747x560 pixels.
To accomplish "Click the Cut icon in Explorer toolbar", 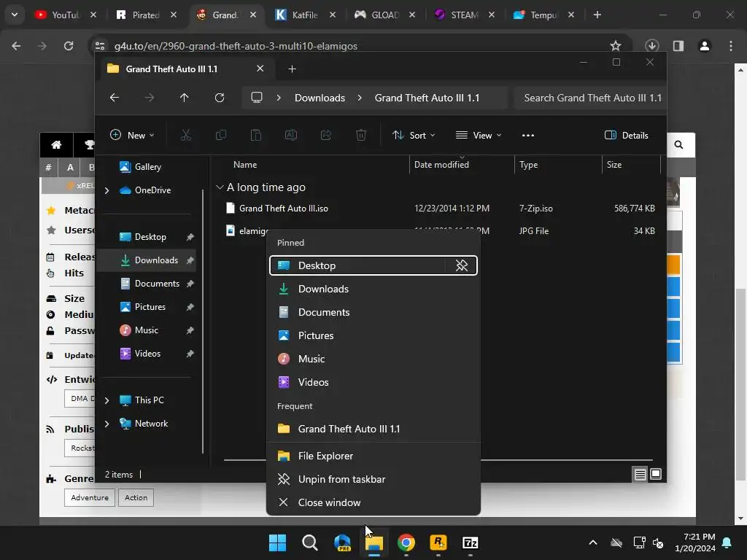I will 186,135.
